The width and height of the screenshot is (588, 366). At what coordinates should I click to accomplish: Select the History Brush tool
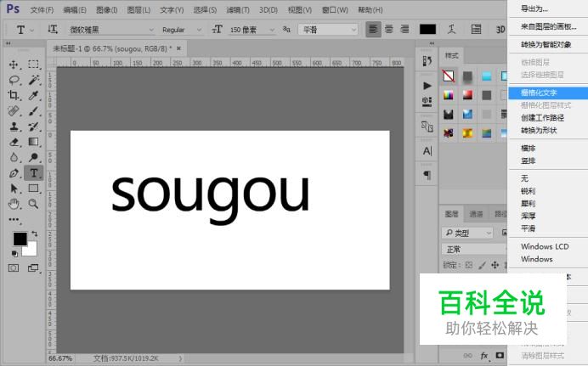tap(34, 127)
